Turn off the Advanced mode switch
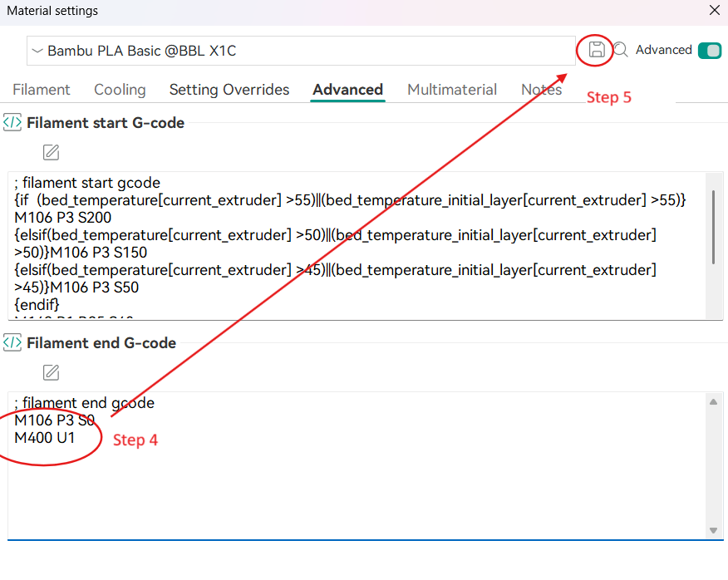Viewport: 728px width, 580px height. pyautogui.click(x=709, y=51)
